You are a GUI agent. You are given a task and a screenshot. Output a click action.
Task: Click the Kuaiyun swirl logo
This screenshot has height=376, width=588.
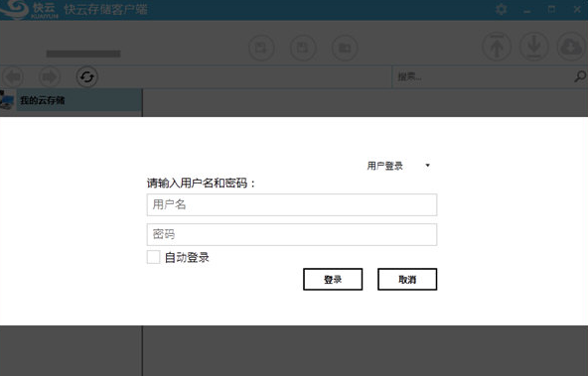click(14, 9)
